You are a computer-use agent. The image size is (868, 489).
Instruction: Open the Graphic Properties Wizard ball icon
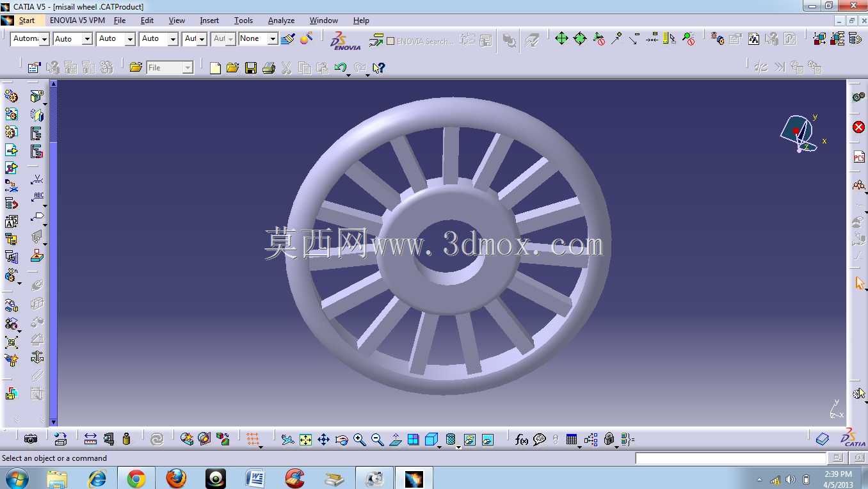(307, 39)
